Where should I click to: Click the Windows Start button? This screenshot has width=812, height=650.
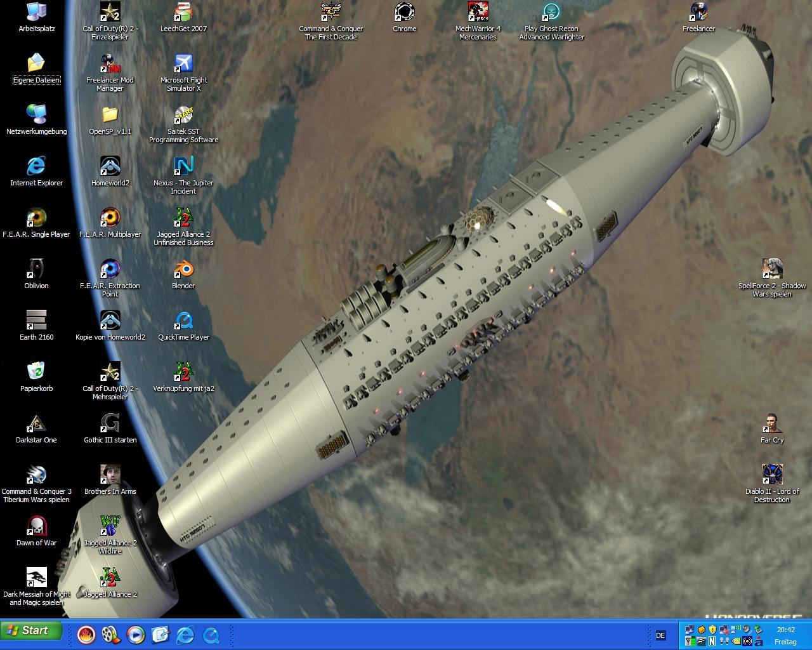(32, 630)
